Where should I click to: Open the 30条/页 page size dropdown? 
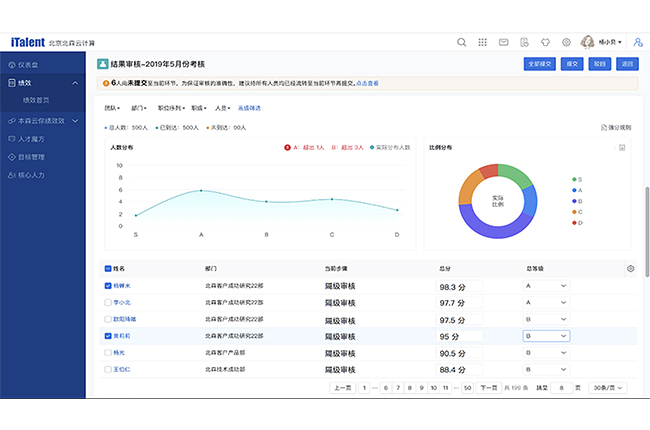(x=607, y=388)
